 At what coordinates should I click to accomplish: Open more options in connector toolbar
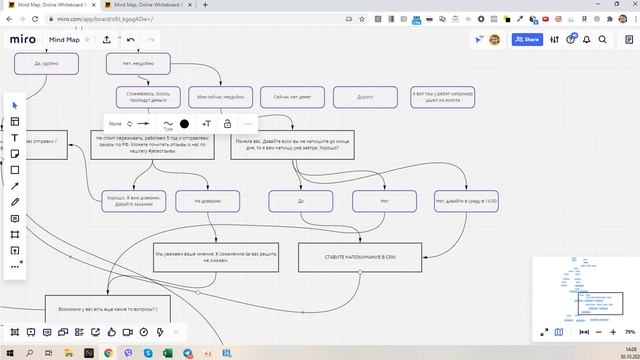(248, 124)
